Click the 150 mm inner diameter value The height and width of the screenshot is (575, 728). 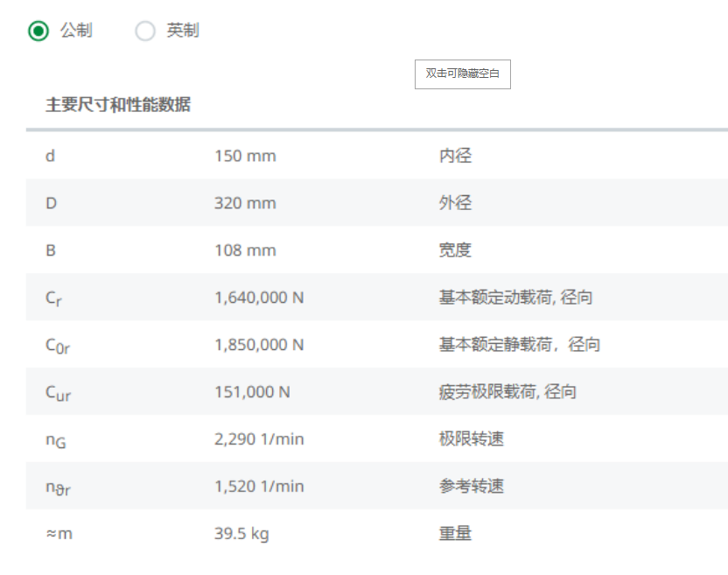point(245,156)
